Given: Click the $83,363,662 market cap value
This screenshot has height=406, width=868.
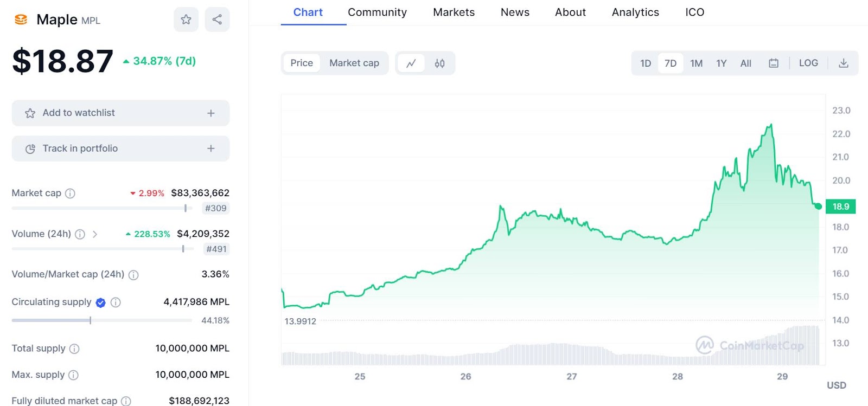Looking at the screenshot, I should click(x=200, y=193).
